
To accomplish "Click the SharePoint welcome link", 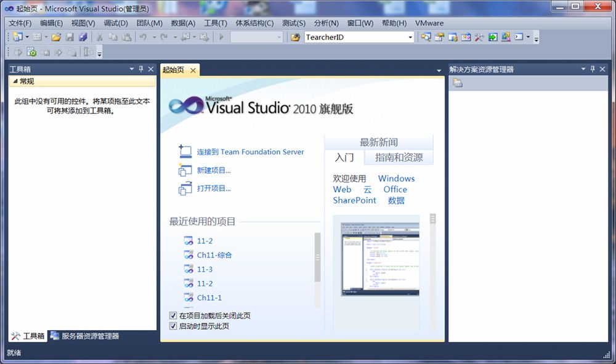I will tap(354, 200).
